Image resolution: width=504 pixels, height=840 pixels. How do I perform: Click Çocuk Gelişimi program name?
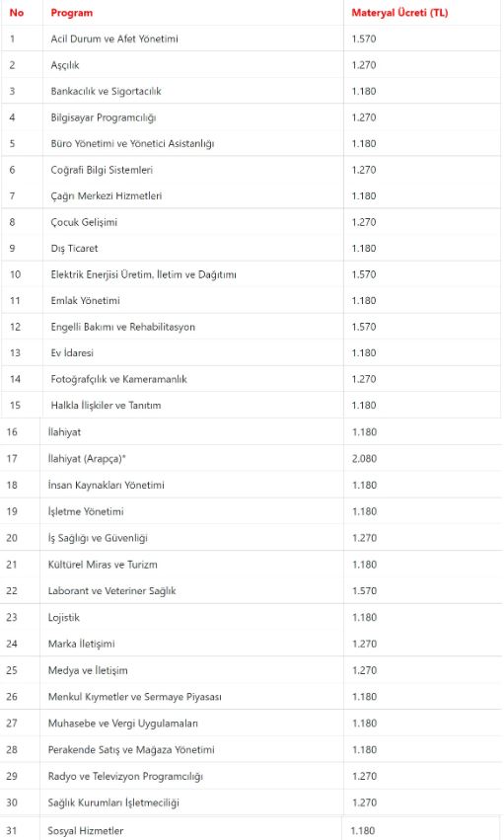pyautogui.click(x=84, y=222)
